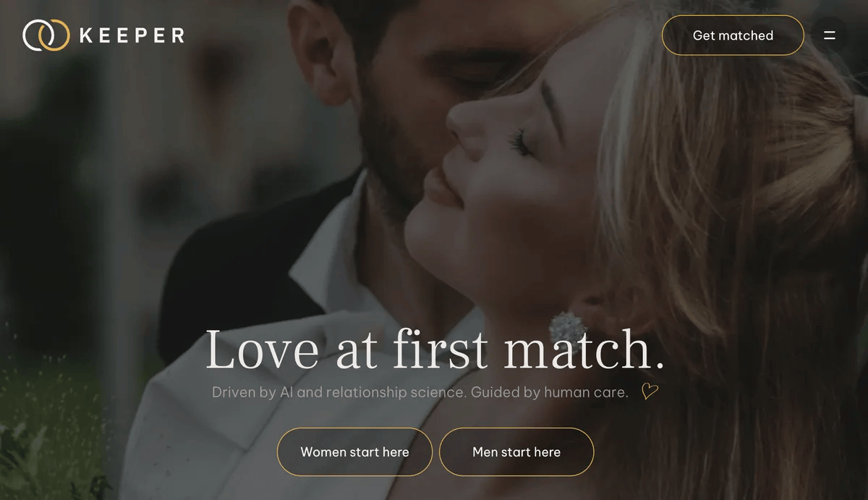Click the woman's sparkly earring
Screen dimensions: 868x500
tap(568, 329)
